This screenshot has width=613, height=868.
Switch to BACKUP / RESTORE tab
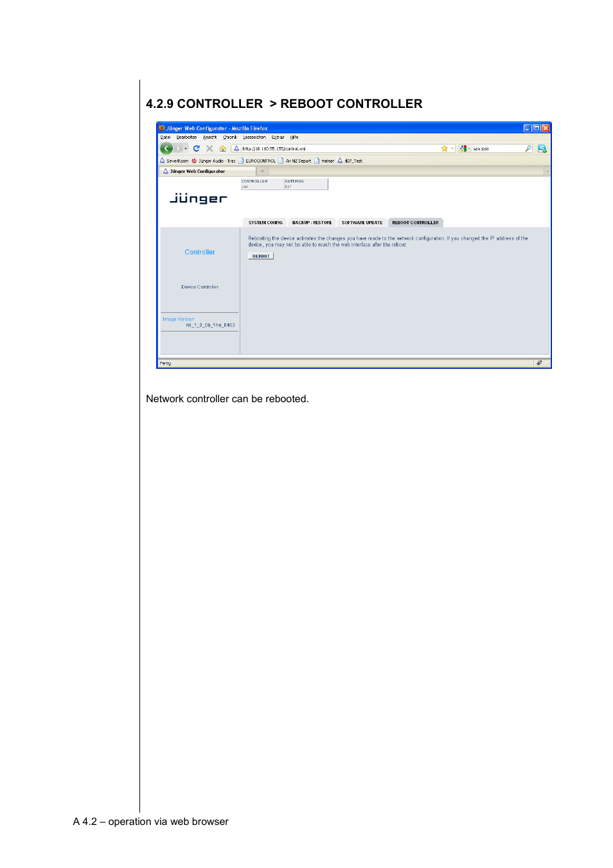312,222
